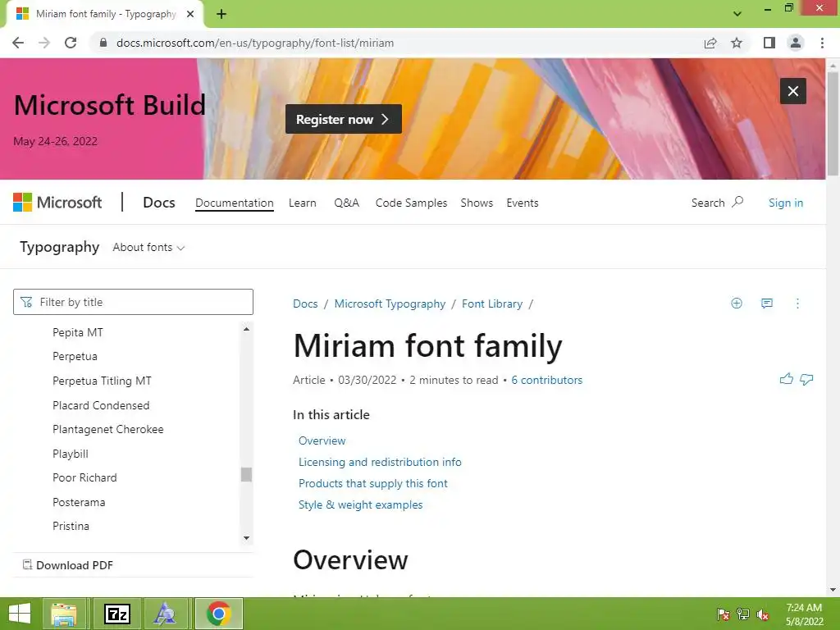Bookmark this page with the star icon
The image size is (840, 630).
(x=737, y=43)
